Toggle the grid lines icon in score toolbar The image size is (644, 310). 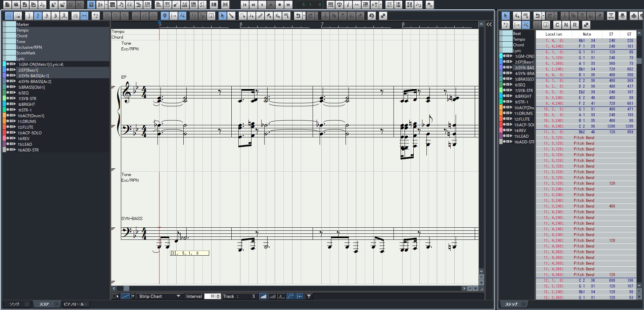[x=9, y=15]
